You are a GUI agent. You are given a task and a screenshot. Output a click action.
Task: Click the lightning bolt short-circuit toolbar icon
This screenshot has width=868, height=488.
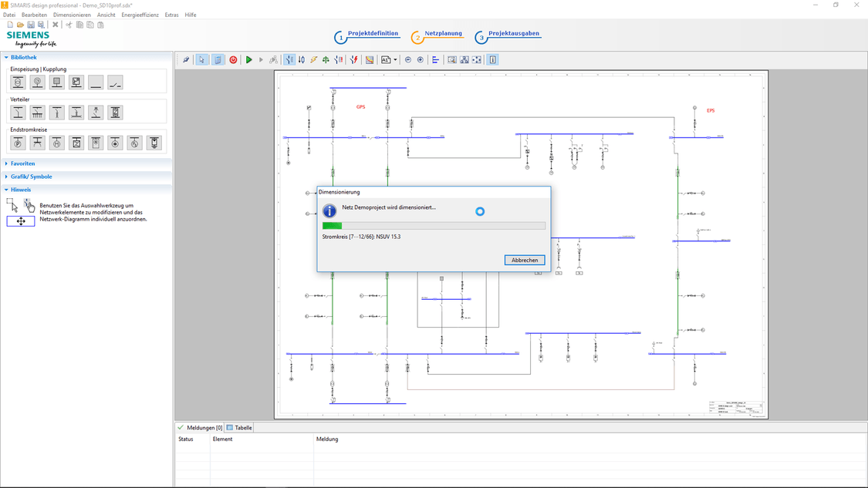(x=313, y=59)
